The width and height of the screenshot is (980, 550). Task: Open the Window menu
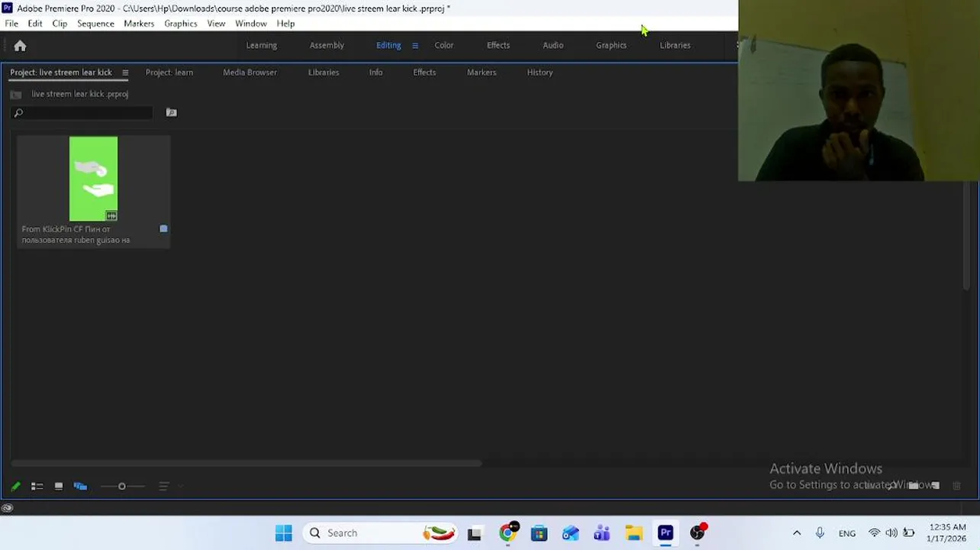[251, 24]
